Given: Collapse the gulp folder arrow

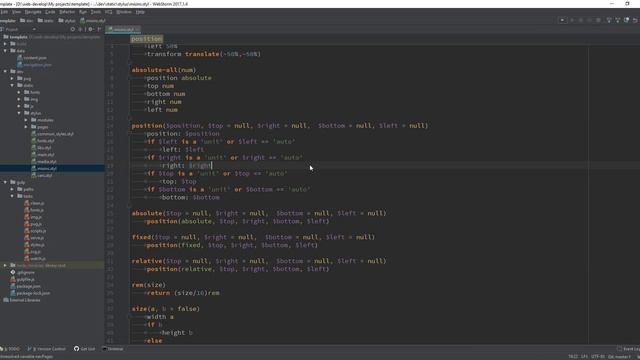Looking at the screenshot, I should click(x=5, y=182).
